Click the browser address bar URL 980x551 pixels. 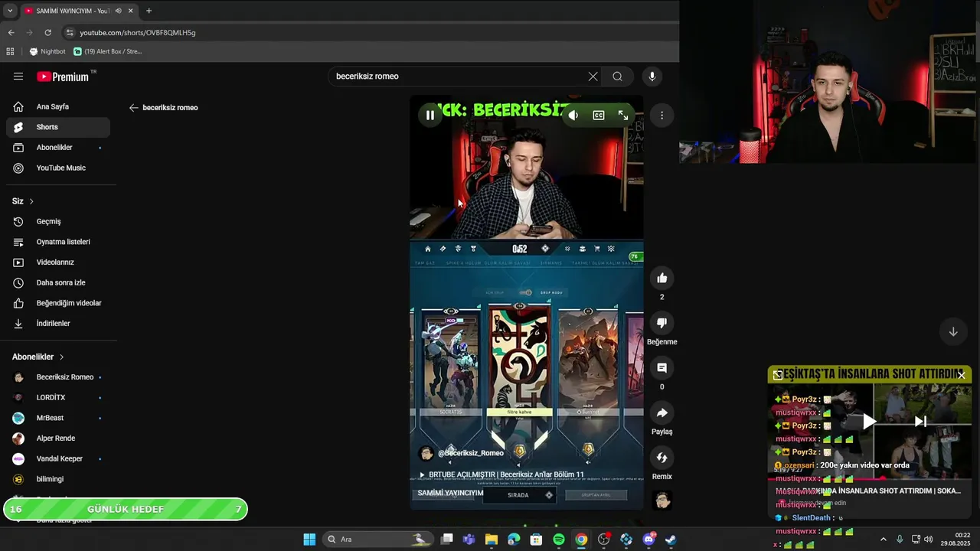pos(138,33)
